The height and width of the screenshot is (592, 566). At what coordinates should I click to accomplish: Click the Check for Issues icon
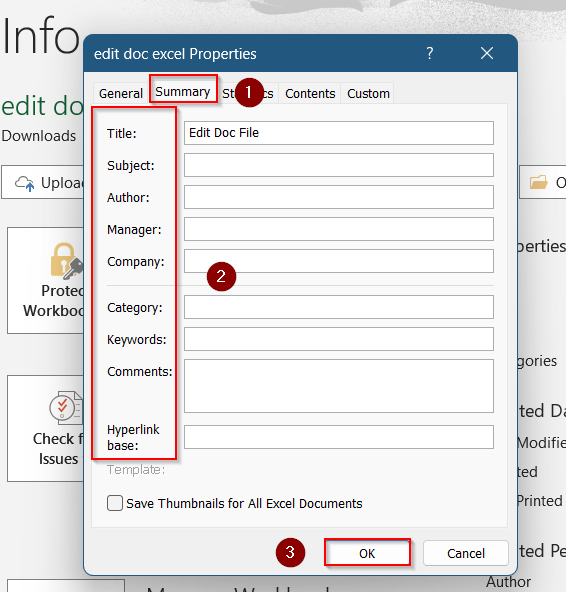tap(66, 407)
